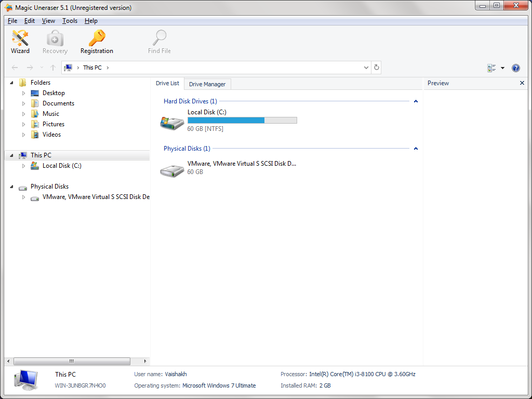Select Pictures in the folder tree
Image resolution: width=532 pixels, height=399 pixels.
pyautogui.click(x=54, y=124)
